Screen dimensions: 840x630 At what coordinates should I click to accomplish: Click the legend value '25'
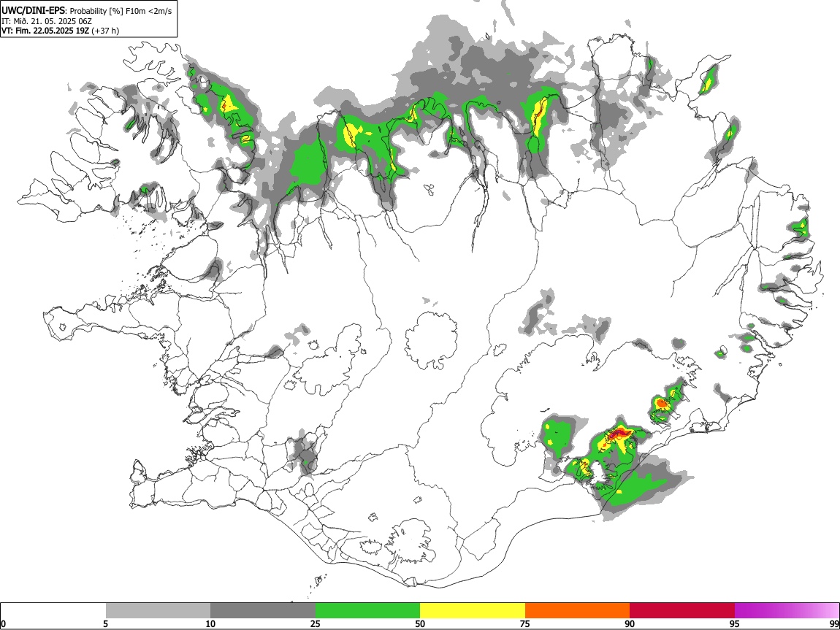point(316,623)
